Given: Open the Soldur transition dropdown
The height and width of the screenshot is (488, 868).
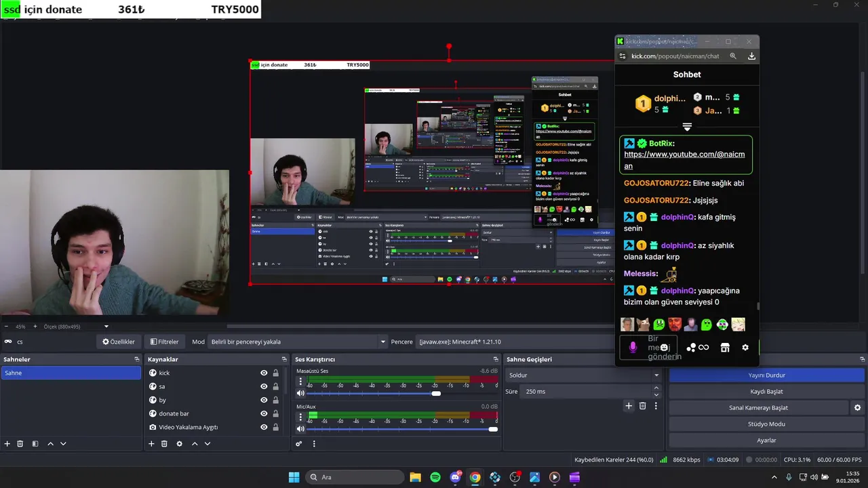Looking at the screenshot, I should coord(583,375).
